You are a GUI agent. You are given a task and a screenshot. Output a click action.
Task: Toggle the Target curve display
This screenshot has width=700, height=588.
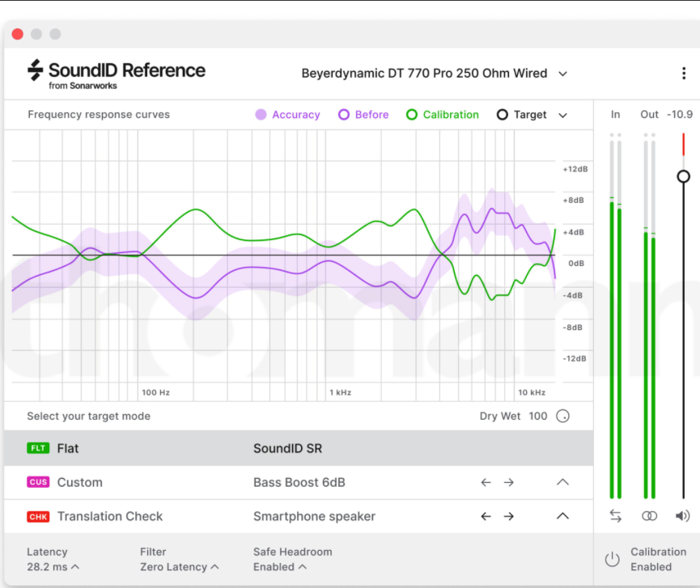[x=521, y=115]
